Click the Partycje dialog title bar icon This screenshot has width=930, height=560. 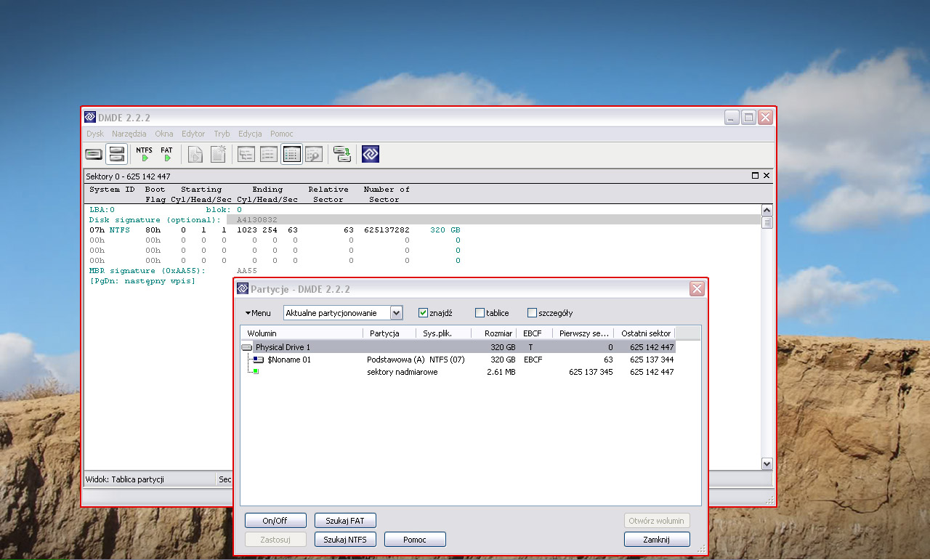click(243, 289)
